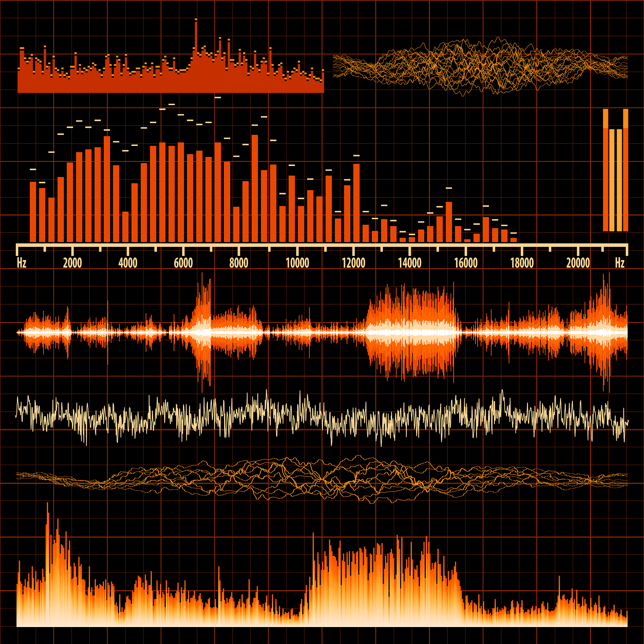
Task: Click the 12000 axis label
Action: (x=353, y=263)
